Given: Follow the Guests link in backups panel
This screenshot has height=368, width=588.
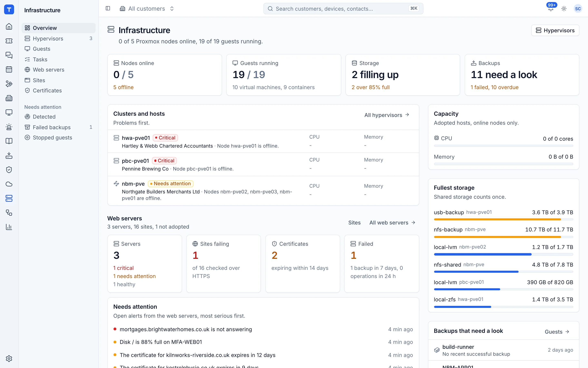Looking at the screenshot, I should pyautogui.click(x=557, y=332).
